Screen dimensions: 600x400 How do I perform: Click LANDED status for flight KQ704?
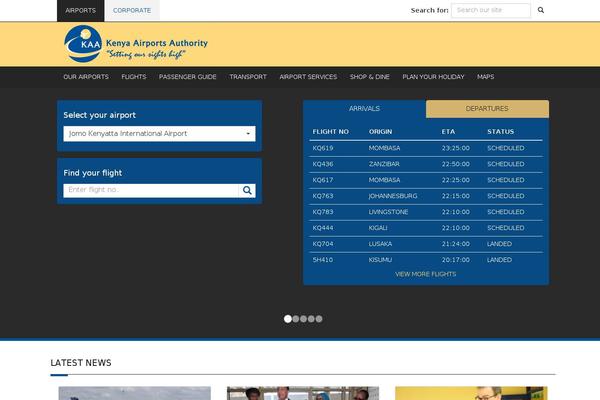click(x=499, y=244)
